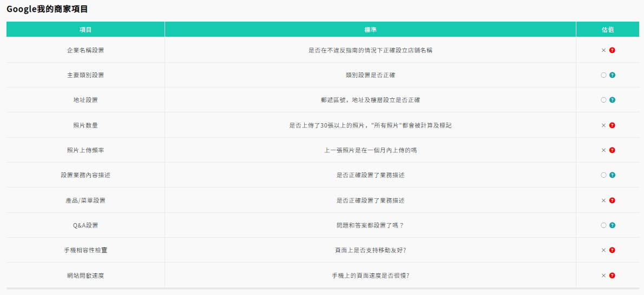Viewport: 644px width, 295px height.
Task: Click the circle mark in 設置業務內容描述 row
Action: click(x=603, y=175)
